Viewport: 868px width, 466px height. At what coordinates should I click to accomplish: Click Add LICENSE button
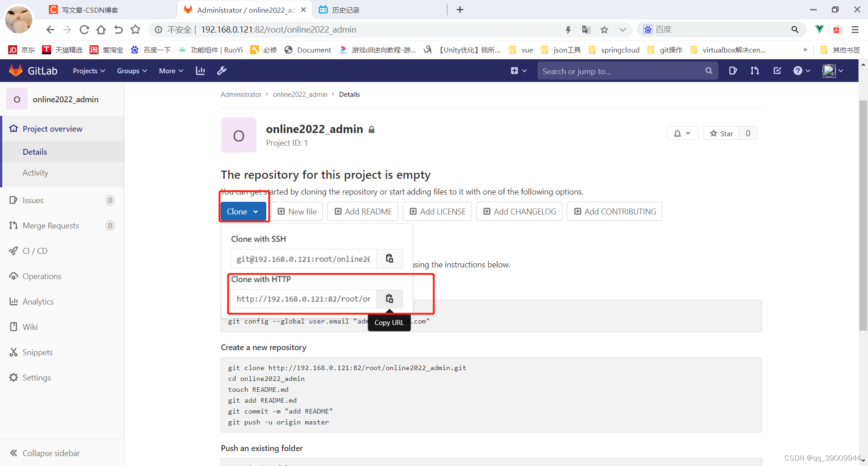438,211
